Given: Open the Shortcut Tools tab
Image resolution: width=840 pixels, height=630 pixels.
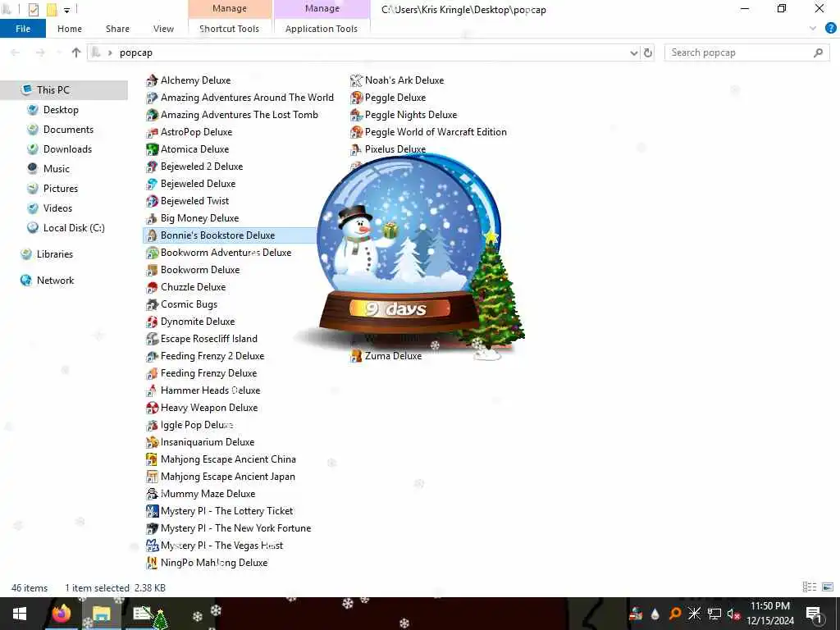Looking at the screenshot, I should pos(230,29).
